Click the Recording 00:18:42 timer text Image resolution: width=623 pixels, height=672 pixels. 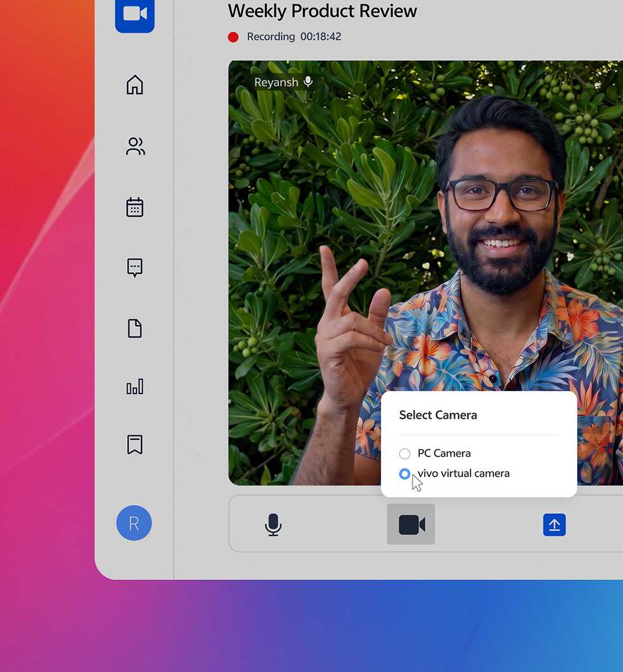pyautogui.click(x=294, y=36)
